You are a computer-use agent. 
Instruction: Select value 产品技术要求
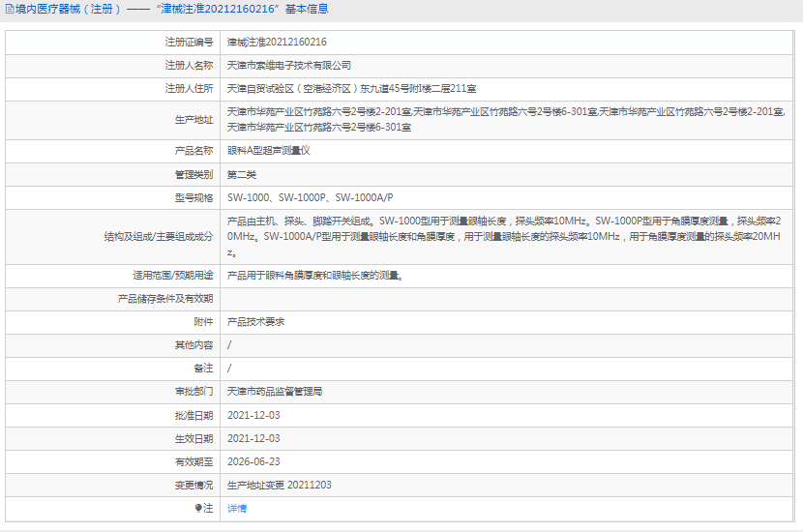(x=255, y=322)
